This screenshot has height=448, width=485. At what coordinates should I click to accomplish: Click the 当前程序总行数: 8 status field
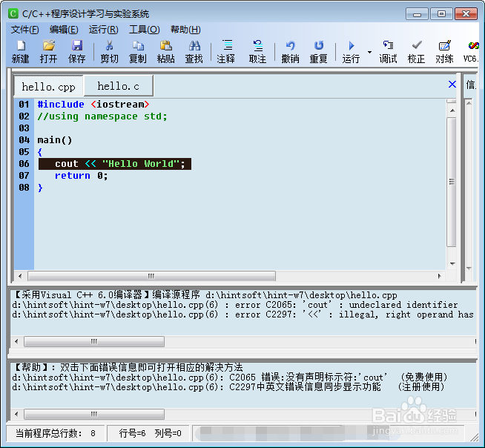[56, 433]
